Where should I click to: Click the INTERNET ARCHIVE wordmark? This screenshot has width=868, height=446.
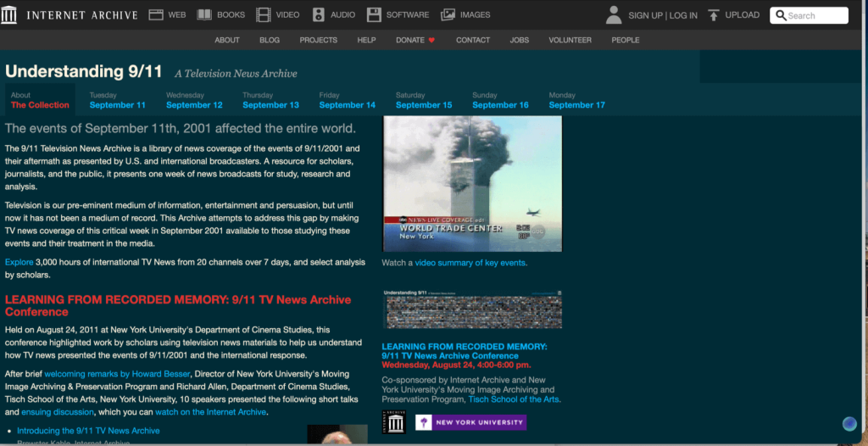(x=82, y=15)
